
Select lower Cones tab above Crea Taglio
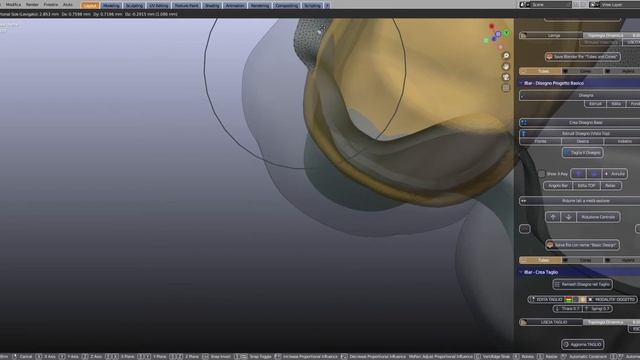582,260
